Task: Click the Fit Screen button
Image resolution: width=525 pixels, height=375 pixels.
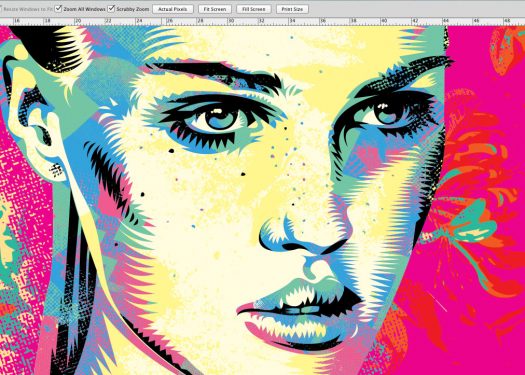Action: click(x=215, y=9)
